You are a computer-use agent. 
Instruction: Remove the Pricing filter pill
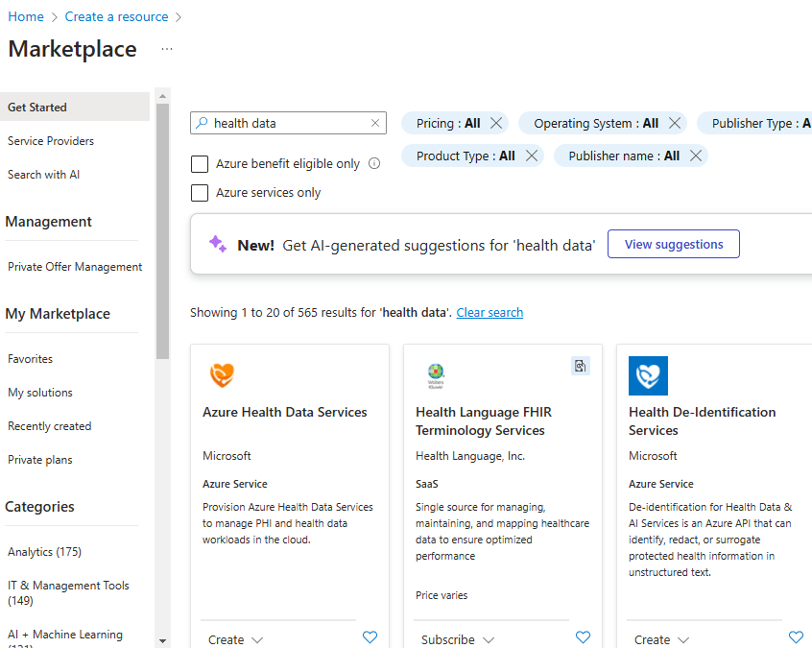click(496, 123)
